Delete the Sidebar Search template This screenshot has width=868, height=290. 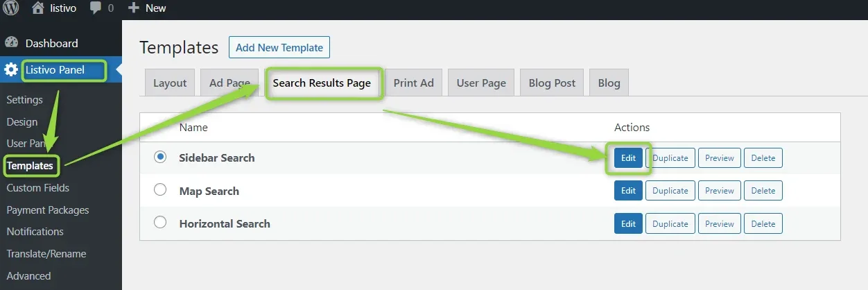pyautogui.click(x=763, y=157)
